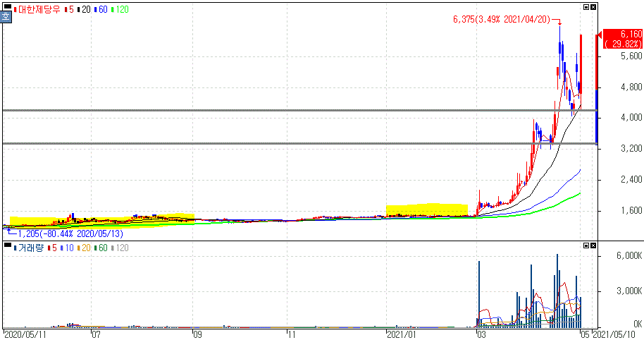Select the volume 120-day average legend
The image size is (644, 340).
(120, 248)
